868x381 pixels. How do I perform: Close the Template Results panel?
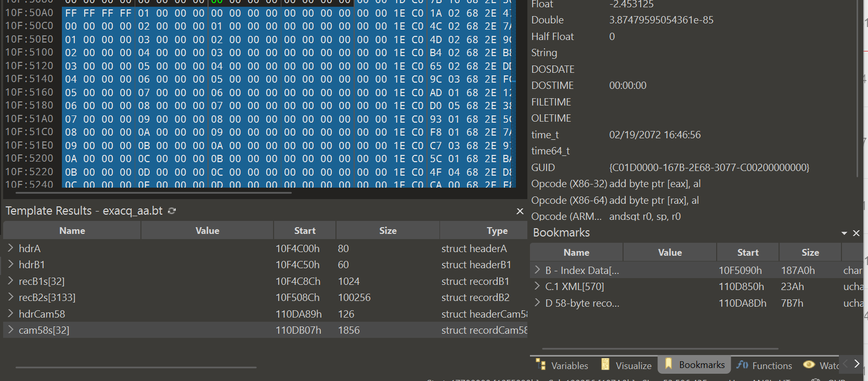(520, 211)
